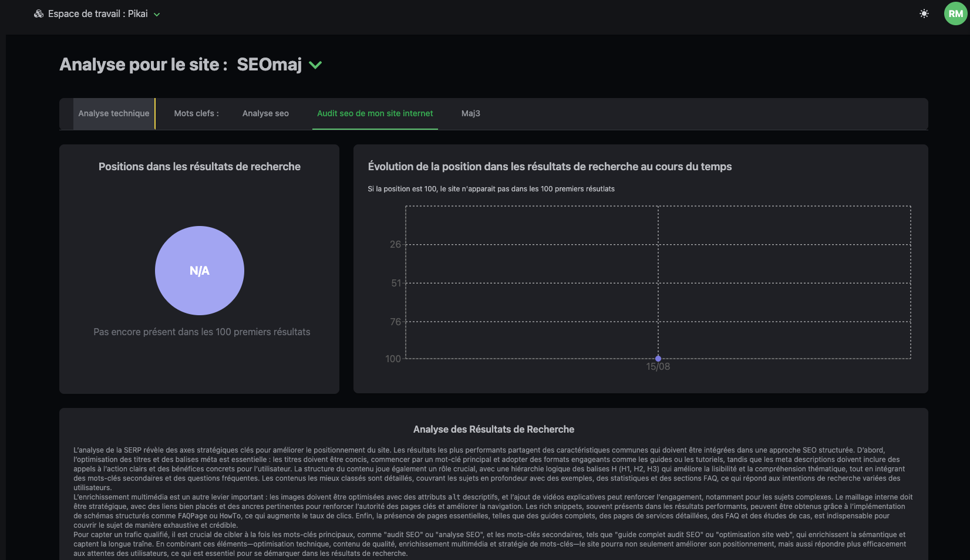Image resolution: width=970 pixels, height=560 pixels.
Task: Click the SEOmaj site name
Action: tap(270, 65)
